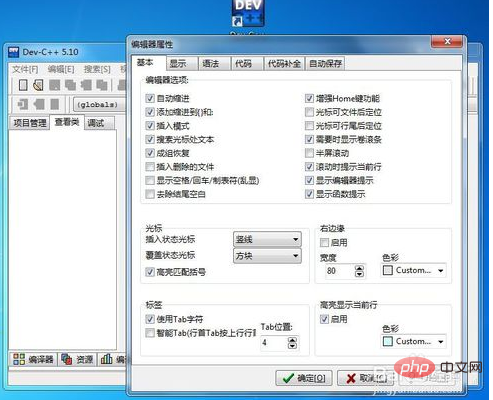This screenshot has width=493, height=400.
Task: Increase the Tab位置 spinner value
Action: pyautogui.click(x=292, y=340)
